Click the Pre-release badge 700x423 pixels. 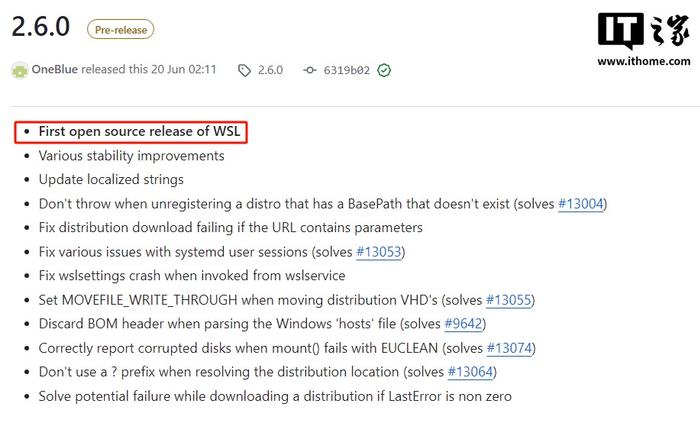(x=121, y=30)
